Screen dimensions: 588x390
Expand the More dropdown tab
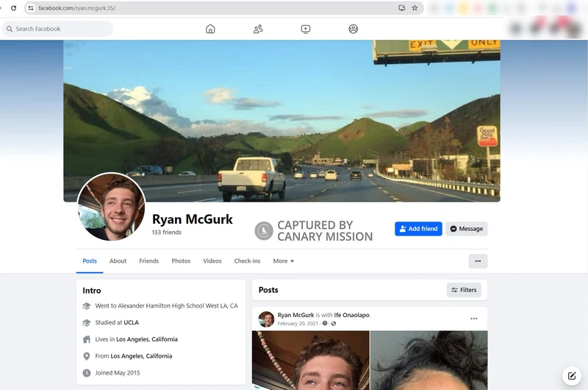coord(284,261)
